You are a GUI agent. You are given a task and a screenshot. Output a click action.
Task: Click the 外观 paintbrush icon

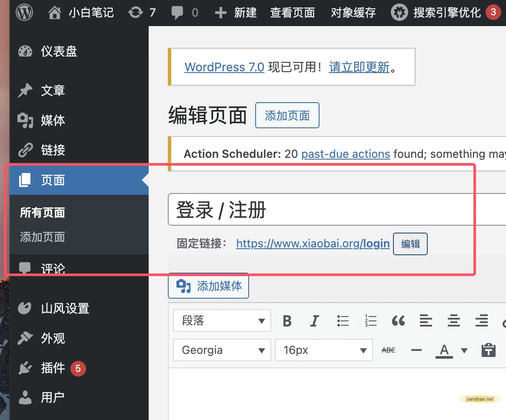click(25, 338)
